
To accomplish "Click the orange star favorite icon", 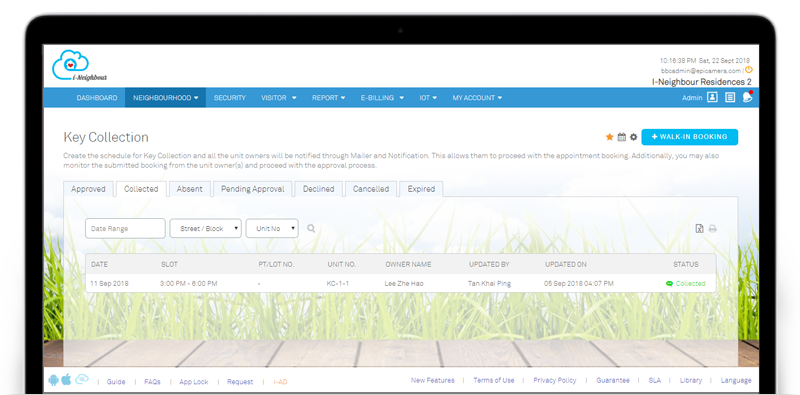I will click(x=609, y=137).
